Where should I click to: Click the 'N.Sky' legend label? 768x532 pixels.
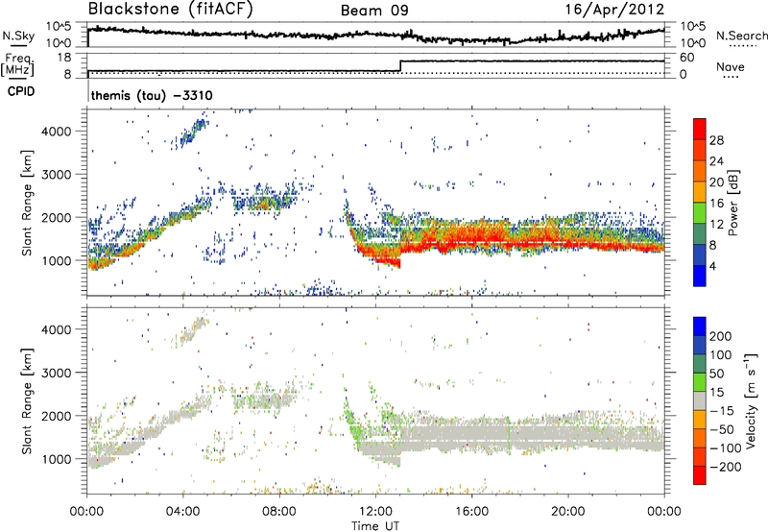18,36
